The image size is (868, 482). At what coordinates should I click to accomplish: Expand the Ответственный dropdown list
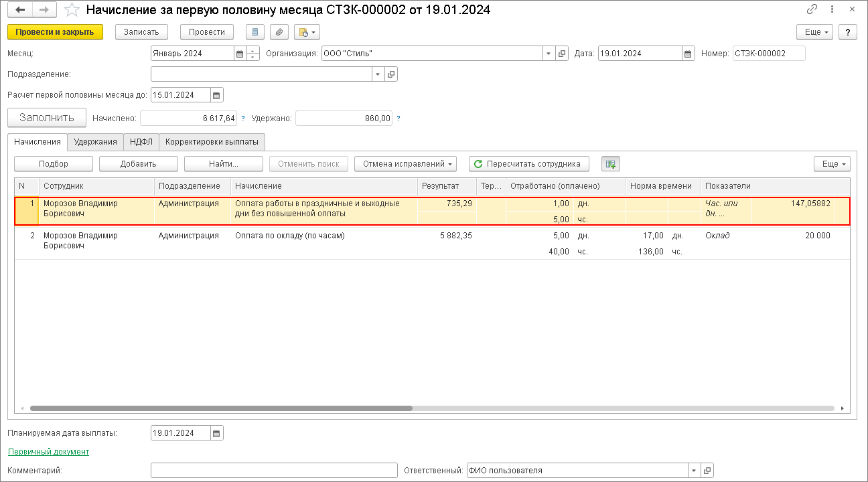(x=694, y=471)
